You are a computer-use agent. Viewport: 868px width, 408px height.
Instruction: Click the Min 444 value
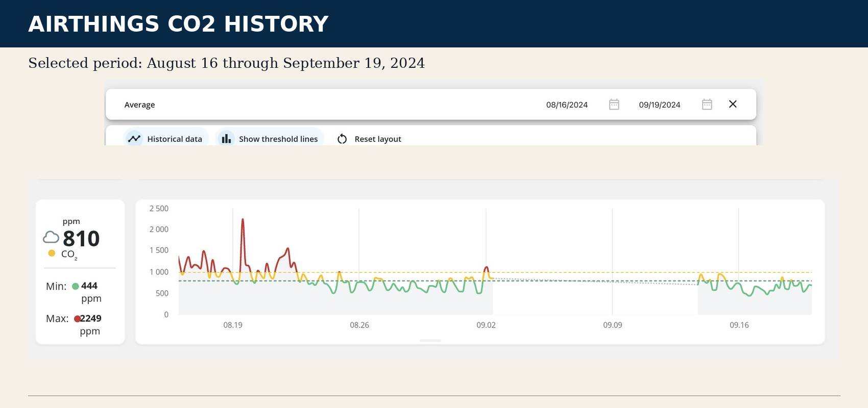pos(89,286)
